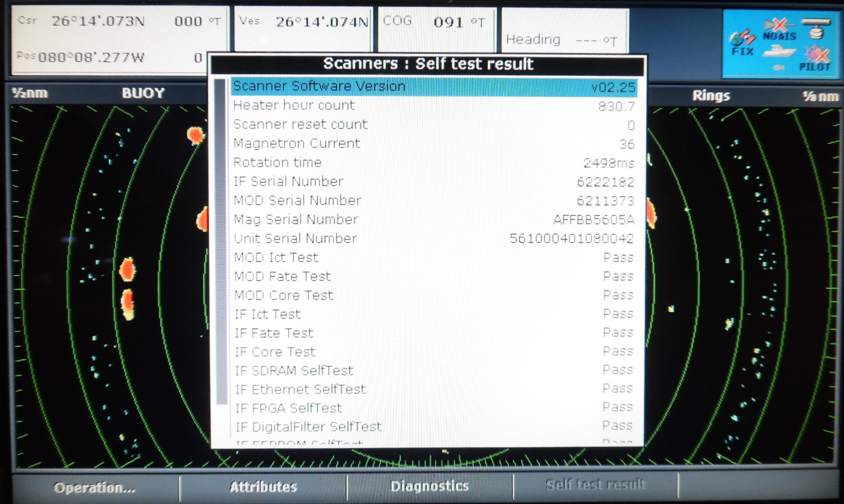Click the white boat vessel icon

pos(779,52)
